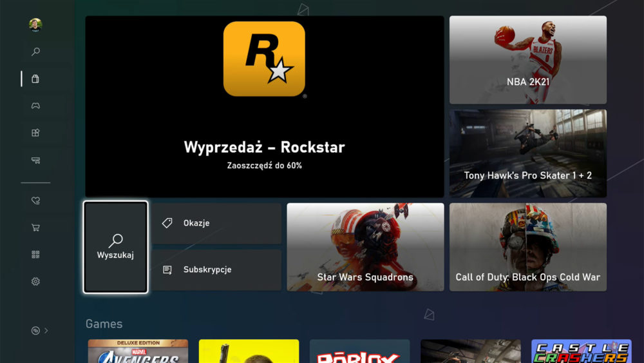Open the Wyprzedaż – Rockstar sale banner

tap(265, 106)
